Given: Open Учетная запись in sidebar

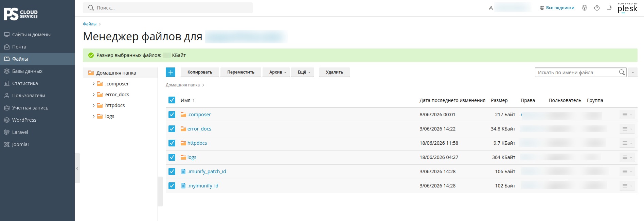Looking at the screenshot, I should click(x=37, y=108).
